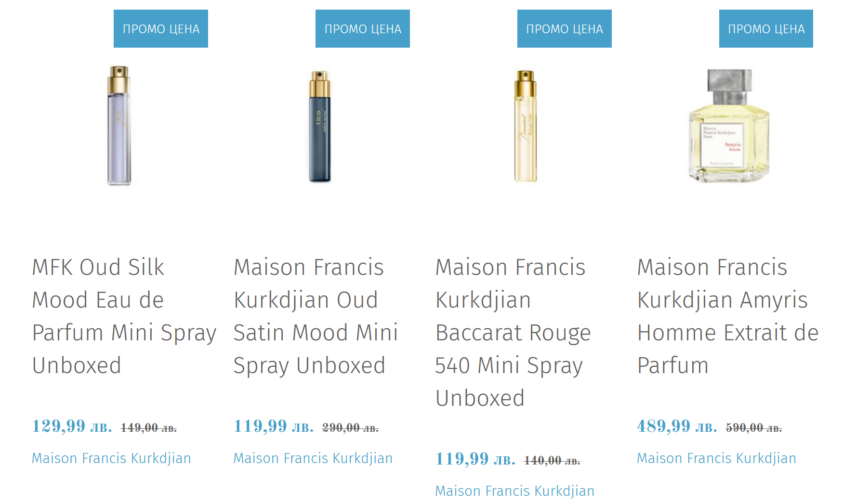
Task: Follow brand link under Amyris Homme price
Action: click(x=716, y=458)
